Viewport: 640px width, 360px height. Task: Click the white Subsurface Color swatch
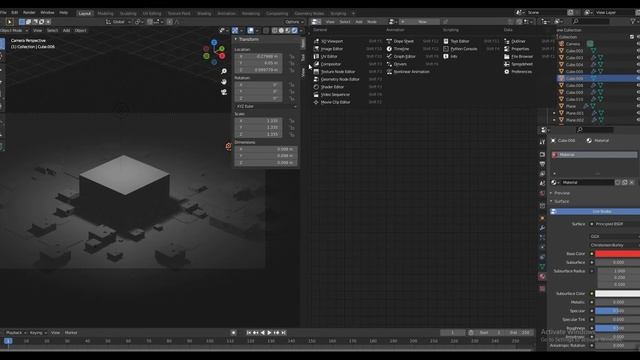click(617, 293)
